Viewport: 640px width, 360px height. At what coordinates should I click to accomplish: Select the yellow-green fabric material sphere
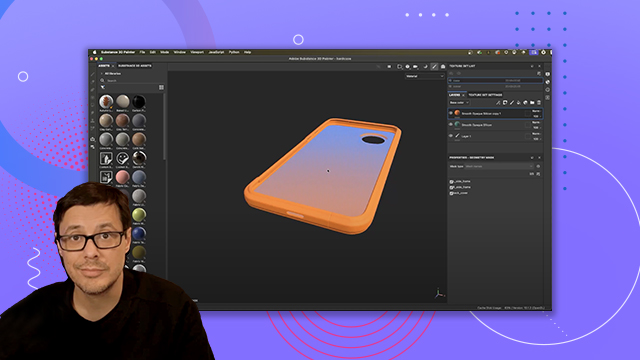tap(139, 215)
